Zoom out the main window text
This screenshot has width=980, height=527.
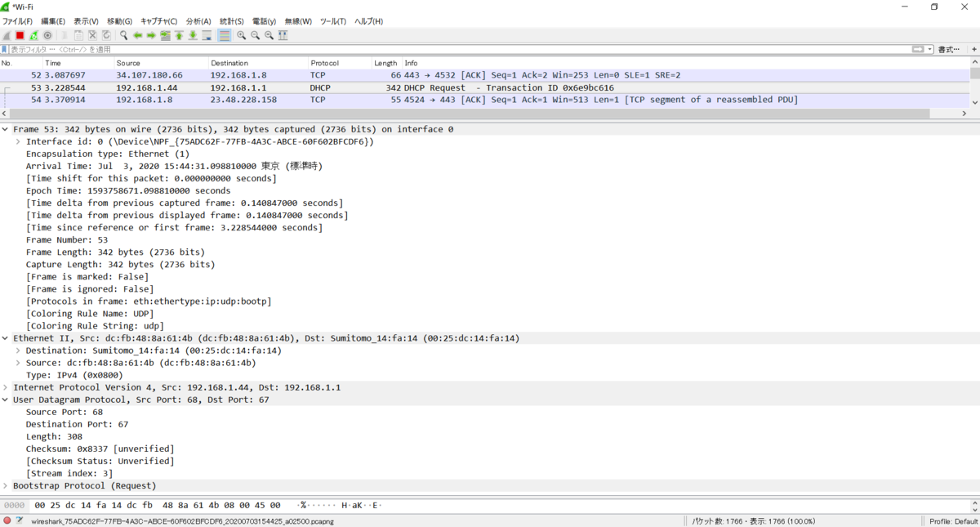(255, 35)
